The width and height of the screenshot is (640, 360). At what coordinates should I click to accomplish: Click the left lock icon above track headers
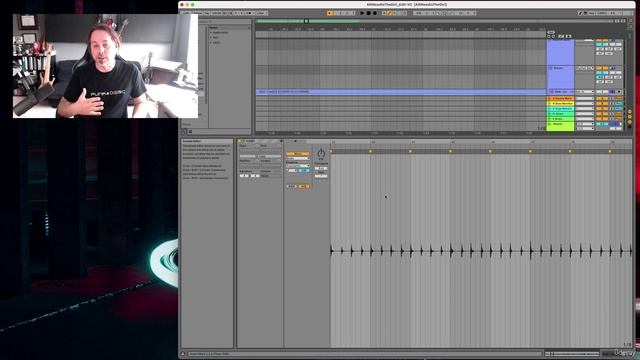pos(561,36)
